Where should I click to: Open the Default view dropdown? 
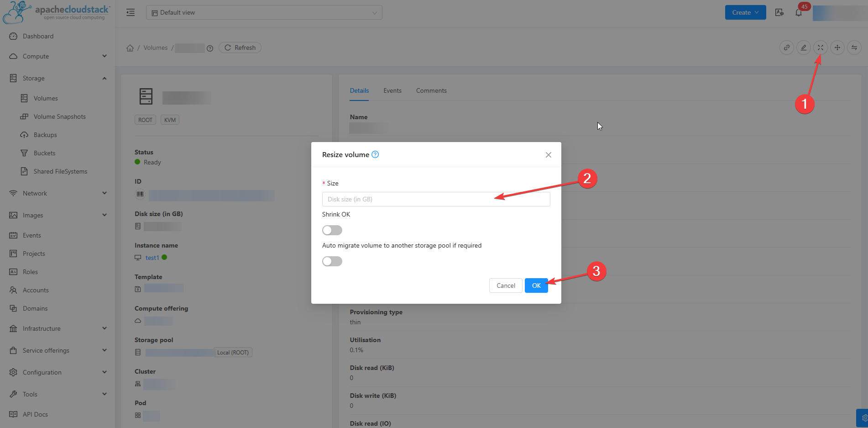[264, 12]
